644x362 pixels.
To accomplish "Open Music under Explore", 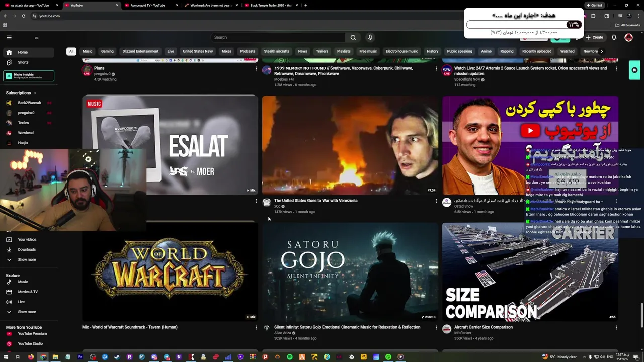I will [x=29, y=282].
